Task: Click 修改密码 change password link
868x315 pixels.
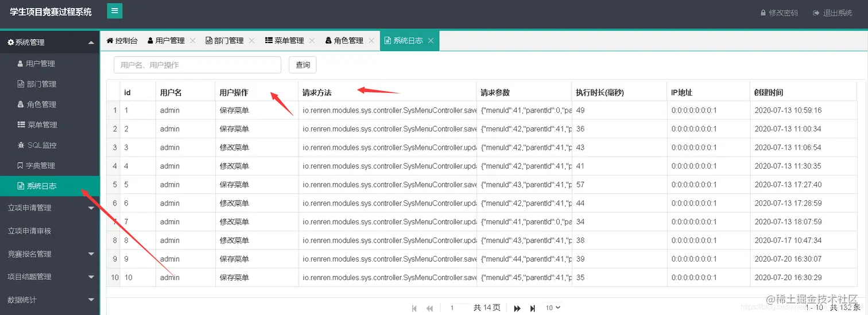Action: point(779,13)
